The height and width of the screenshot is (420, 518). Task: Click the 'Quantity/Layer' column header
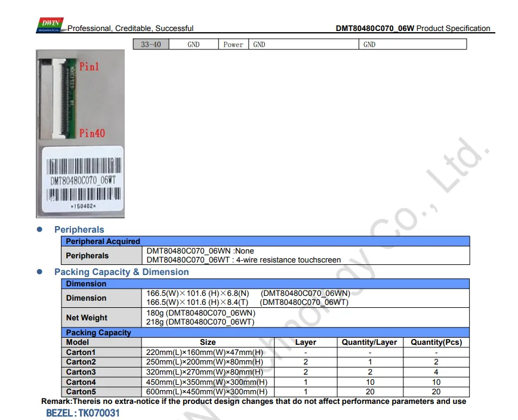click(369, 342)
